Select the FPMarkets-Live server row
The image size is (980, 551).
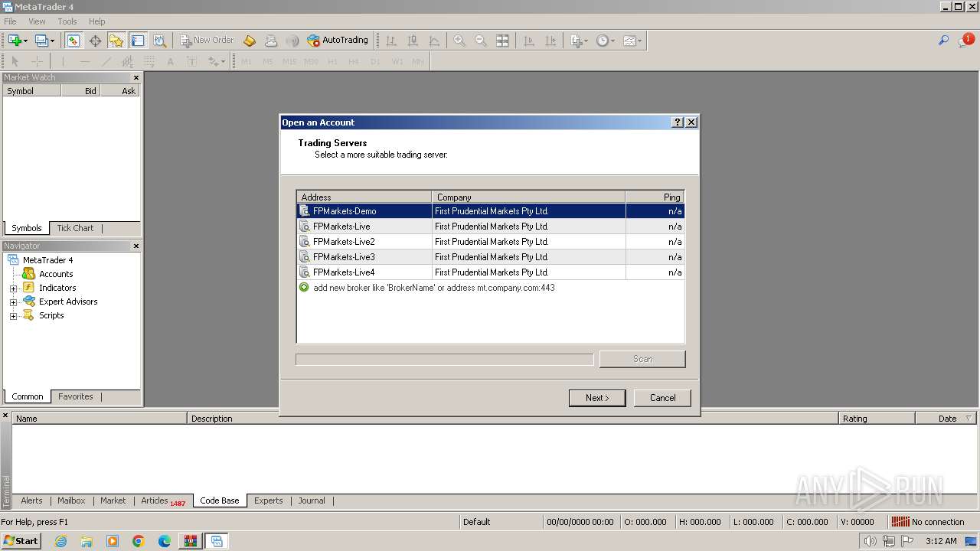click(490, 227)
